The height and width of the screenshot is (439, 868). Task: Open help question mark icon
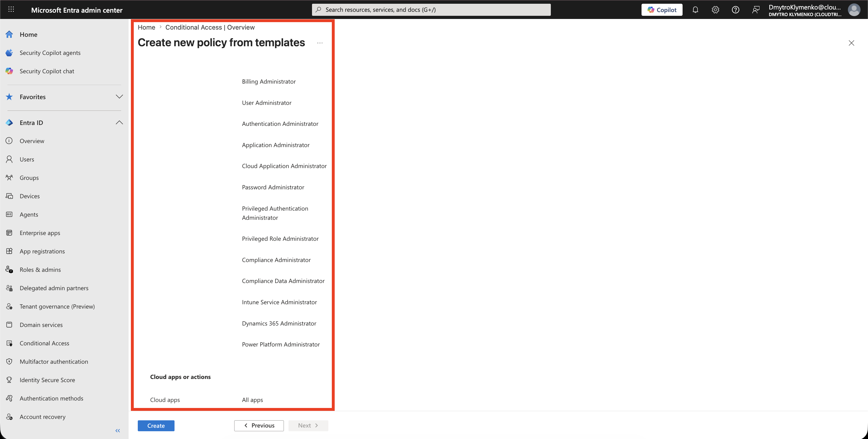tap(736, 10)
